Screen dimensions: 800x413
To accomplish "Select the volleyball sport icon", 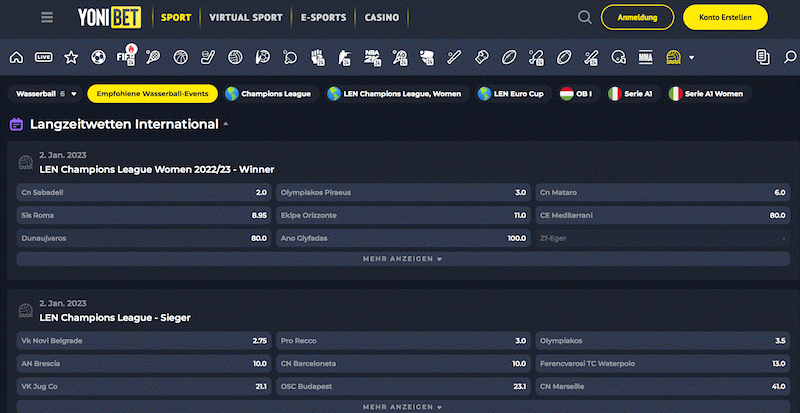I will [235, 57].
